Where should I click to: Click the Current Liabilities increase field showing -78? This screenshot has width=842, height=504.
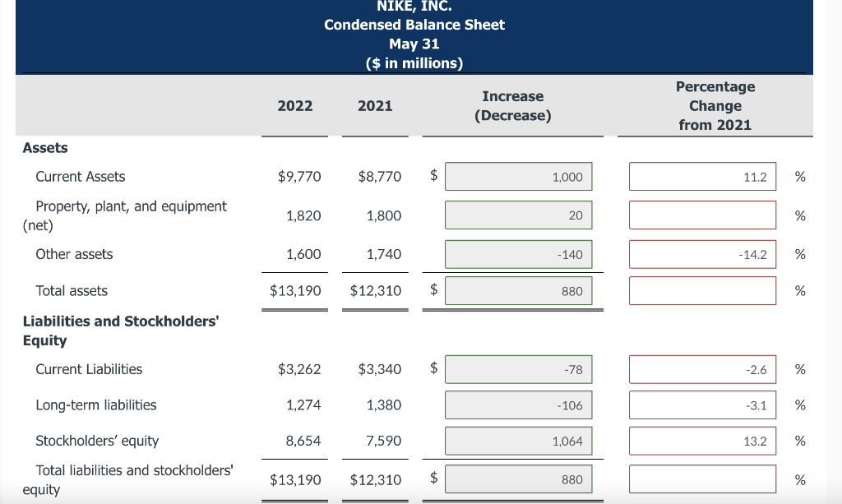518,369
